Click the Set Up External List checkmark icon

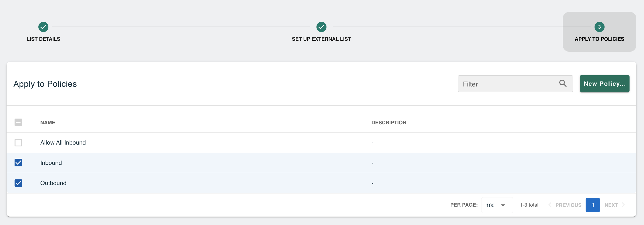[x=321, y=27]
